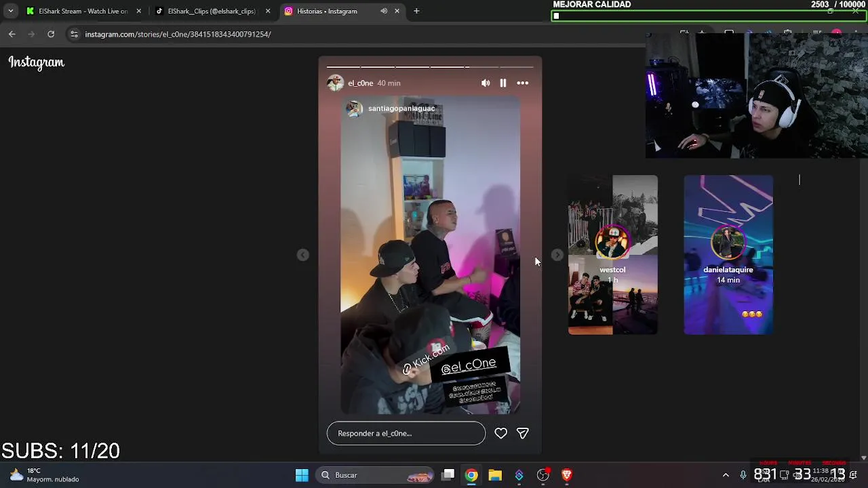Click the microphone tray icon
The height and width of the screenshot is (488, 868).
coord(743,475)
